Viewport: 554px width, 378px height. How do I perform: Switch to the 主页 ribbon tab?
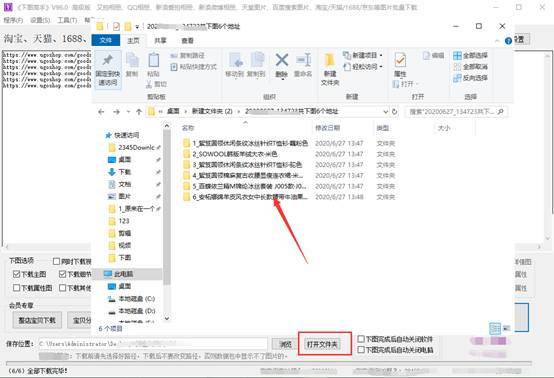click(133, 41)
